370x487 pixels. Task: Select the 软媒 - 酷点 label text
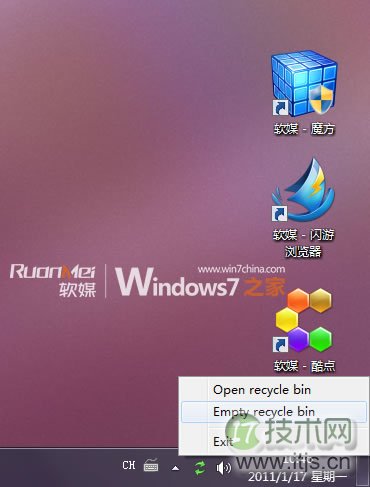tap(304, 366)
